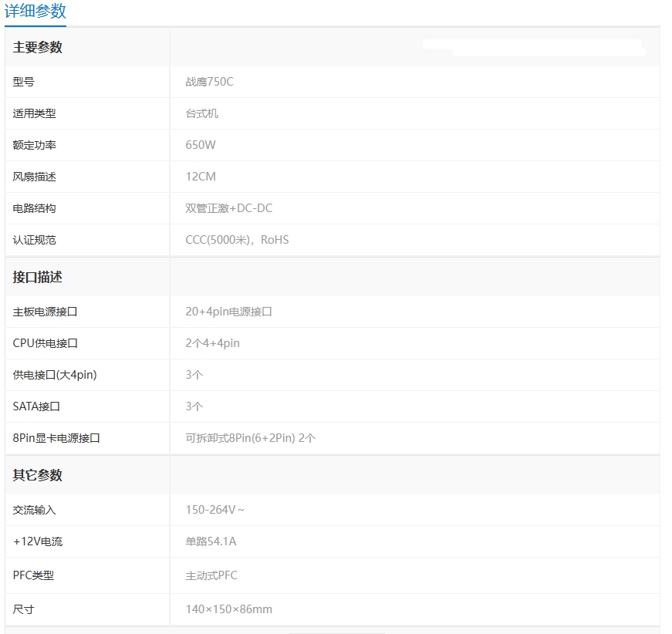
Task: Select the value 2个4+4pin
Action: (x=213, y=343)
